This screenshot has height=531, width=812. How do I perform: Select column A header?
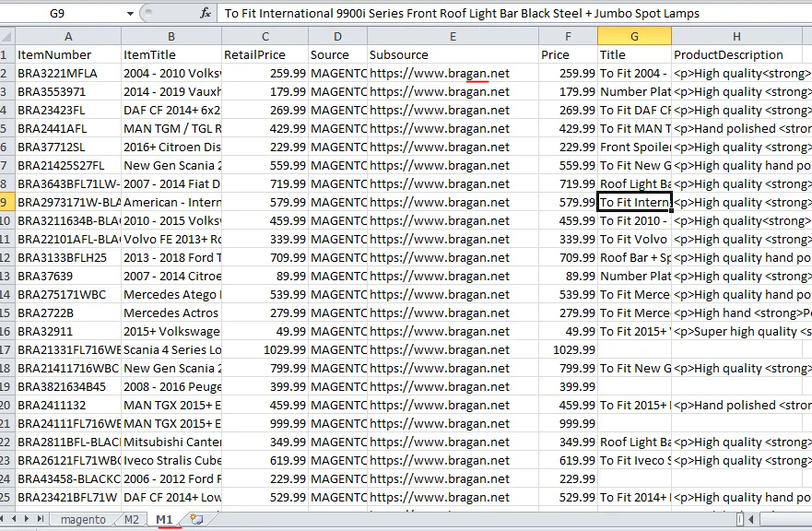68,36
